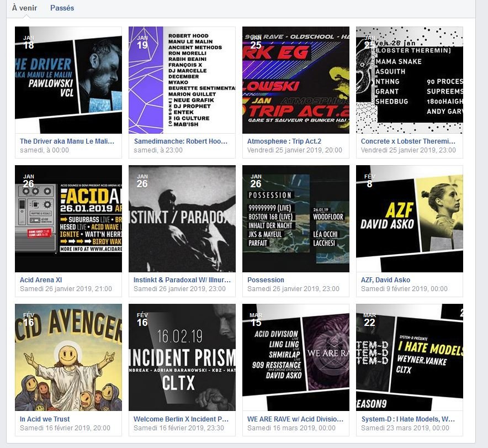Image resolution: width=488 pixels, height=448 pixels.
Task: Click 'Vendredi 25 janvier 2019, 20:00' text
Action: click(294, 150)
